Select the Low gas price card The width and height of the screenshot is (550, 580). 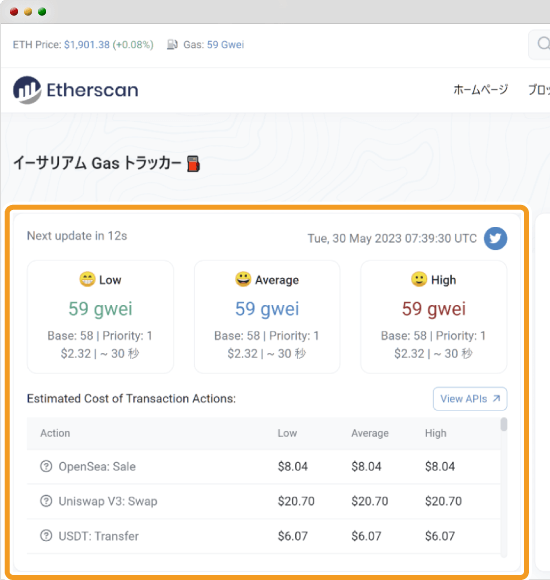pyautogui.click(x=100, y=317)
